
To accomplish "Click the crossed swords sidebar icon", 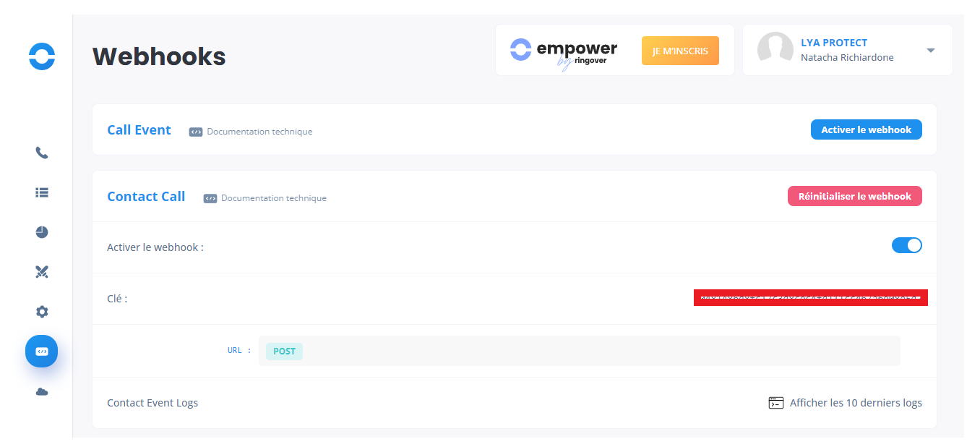I will [42, 272].
